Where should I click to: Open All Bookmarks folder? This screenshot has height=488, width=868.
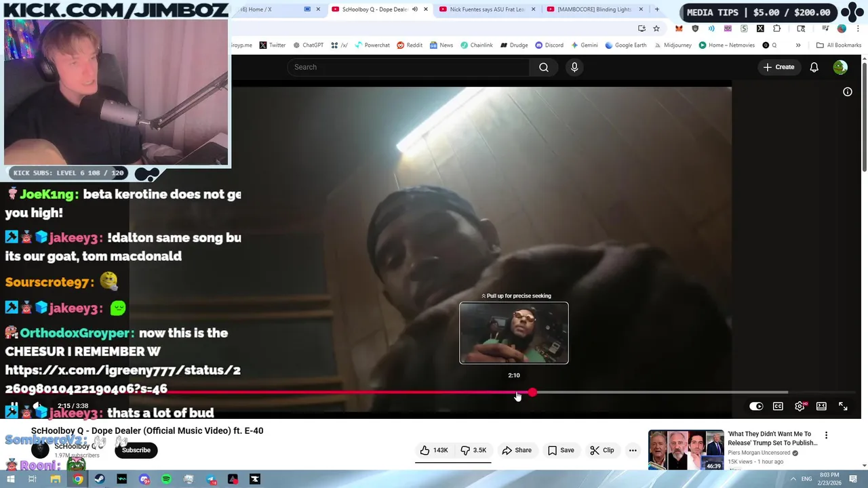(x=839, y=45)
